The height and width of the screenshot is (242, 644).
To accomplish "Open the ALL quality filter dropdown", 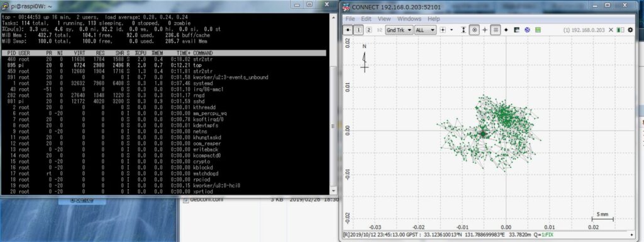I will tap(425, 30).
